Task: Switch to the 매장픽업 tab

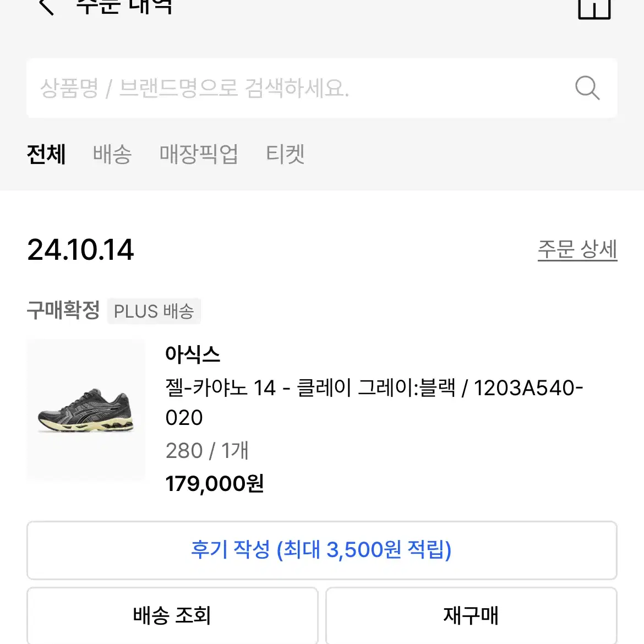Action: pyautogui.click(x=199, y=155)
